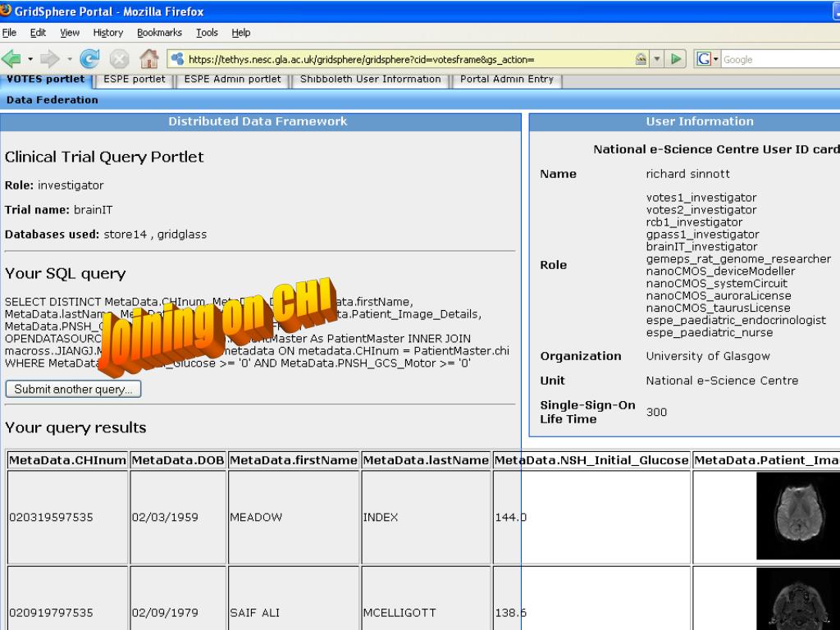Click the National e-Science Centre unit value
This screenshot has height=630, width=840.
(722, 381)
